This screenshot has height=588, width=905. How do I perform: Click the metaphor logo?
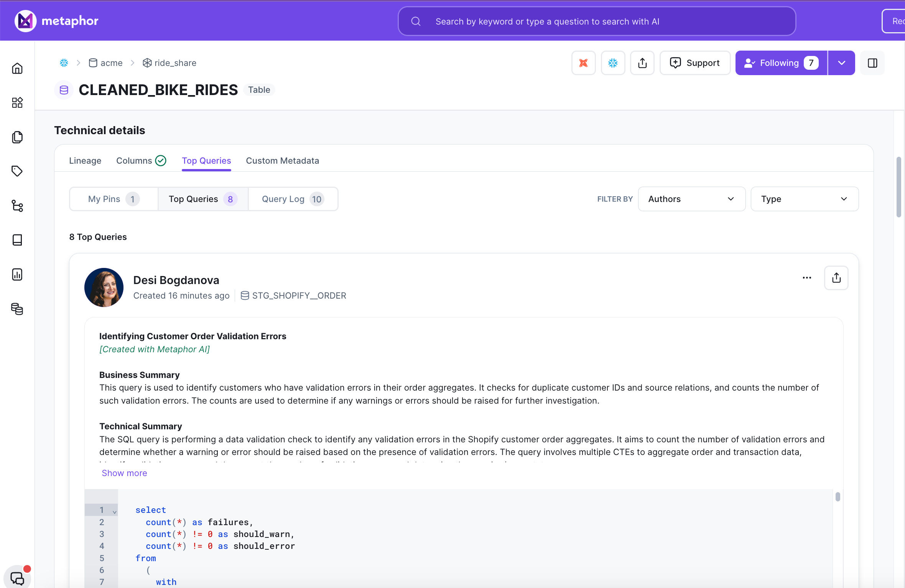pyautogui.click(x=57, y=21)
